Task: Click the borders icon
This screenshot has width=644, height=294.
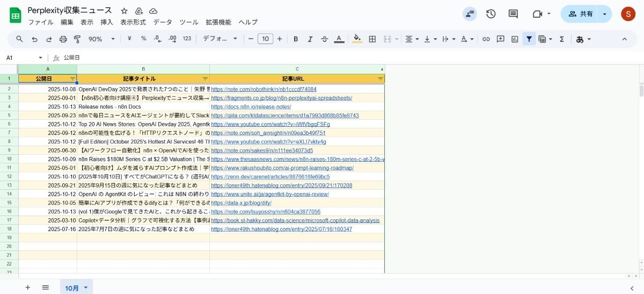Action: tap(372, 39)
